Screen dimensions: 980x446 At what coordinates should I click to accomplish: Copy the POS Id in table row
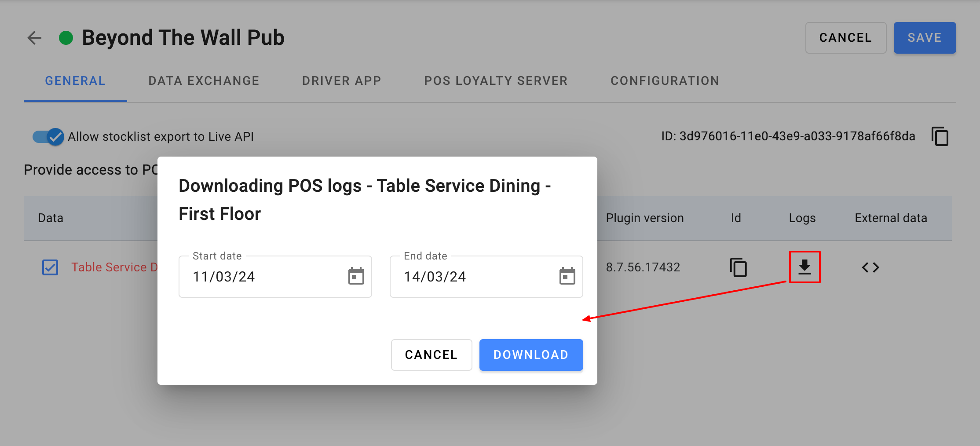(738, 267)
